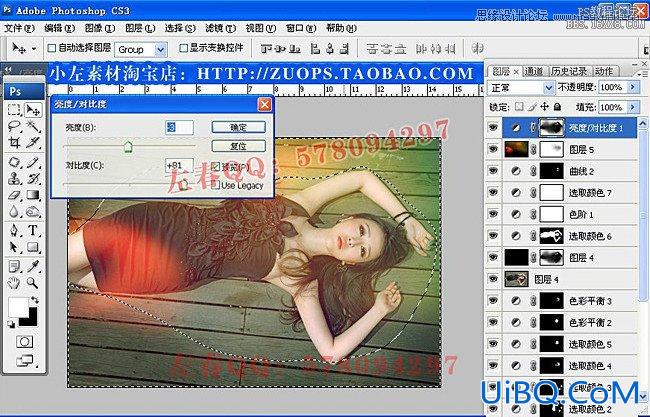The image size is (650, 417).
Task: Toggle visibility of 色阶 1 layer
Action: pos(493,214)
